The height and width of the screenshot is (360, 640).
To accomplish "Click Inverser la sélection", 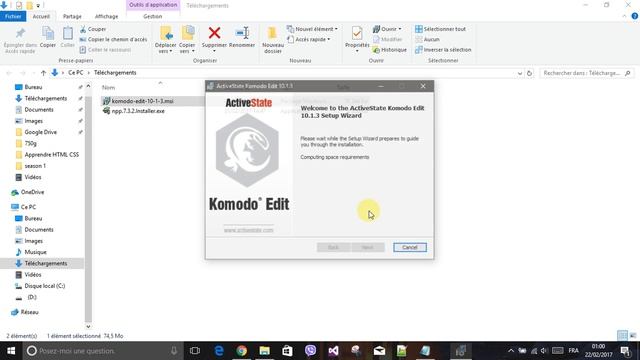I will click(443, 49).
